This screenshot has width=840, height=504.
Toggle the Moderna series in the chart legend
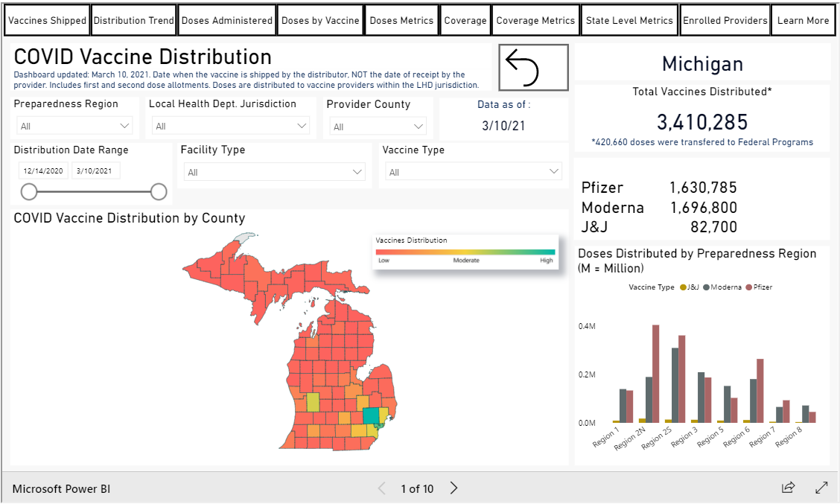click(725, 287)
